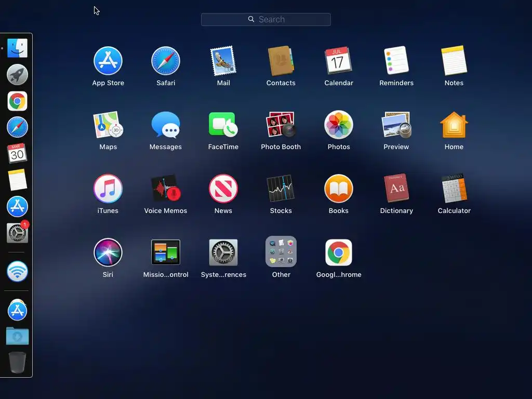Focus the Launchpad Search field

tap(266, 19)
